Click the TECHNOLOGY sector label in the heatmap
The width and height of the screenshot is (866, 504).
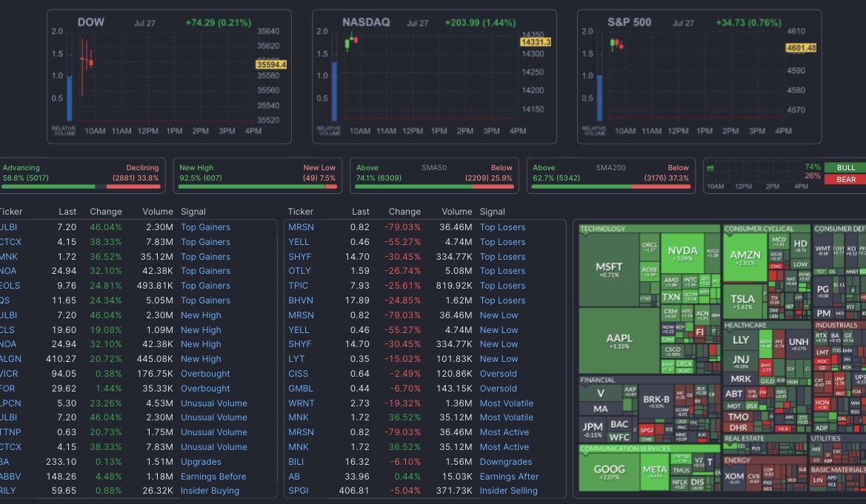pos(602,229)
